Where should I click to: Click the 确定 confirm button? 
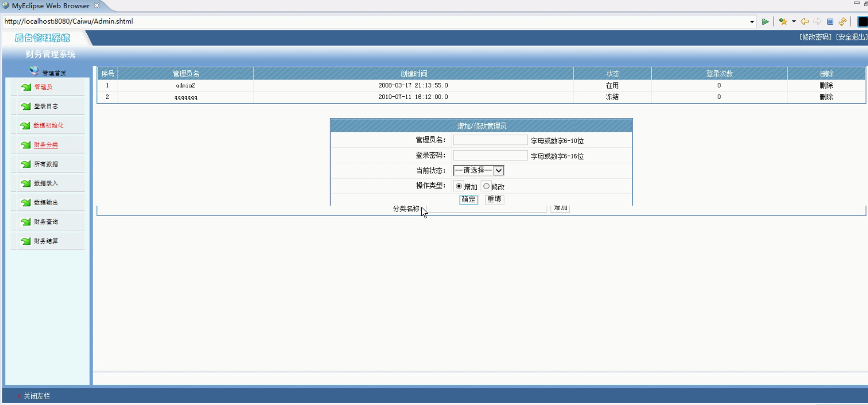(x=468, y=199)
